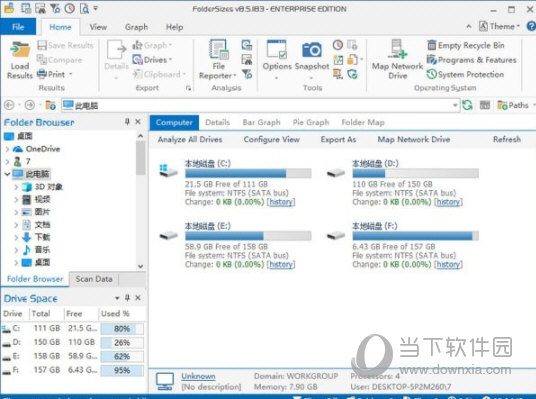Click the C: drive usage bar
Screen dimensions: 536x399
[248, 173]
